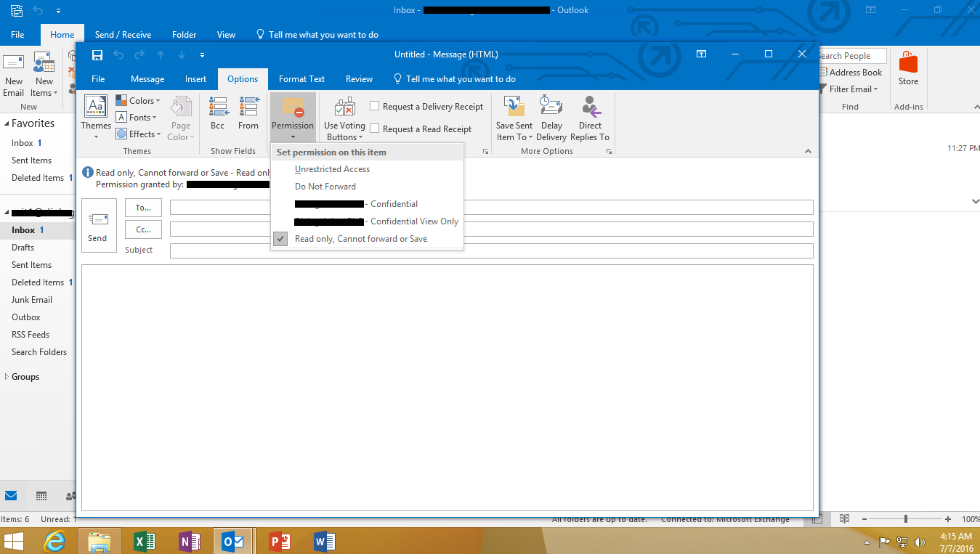
Task: Switch to the Format Text tab
Action: pyautogui.click(x=301, y=79)
